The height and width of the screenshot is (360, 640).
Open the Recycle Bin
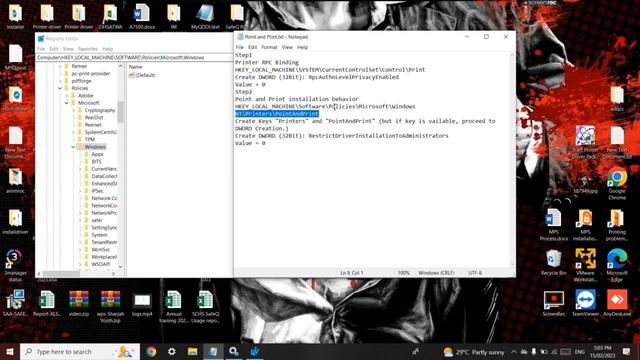(x=553, y=262)
